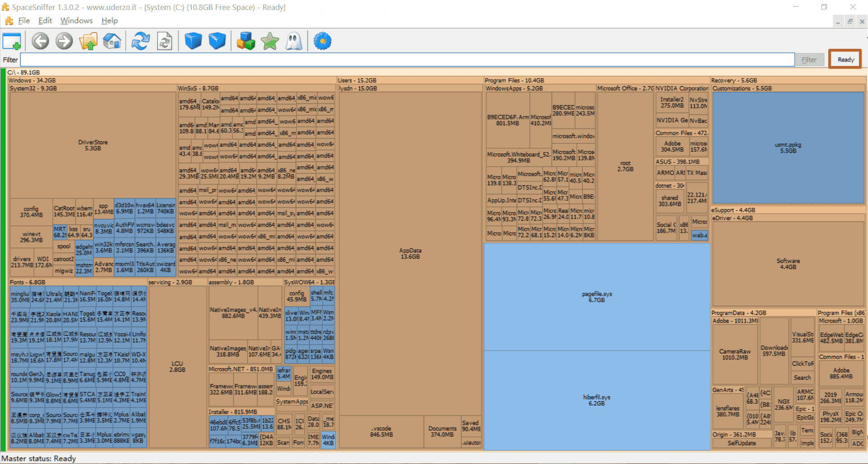Open a new view window
The width and height of the screenshot is (868, 464).
coord(12,41)
